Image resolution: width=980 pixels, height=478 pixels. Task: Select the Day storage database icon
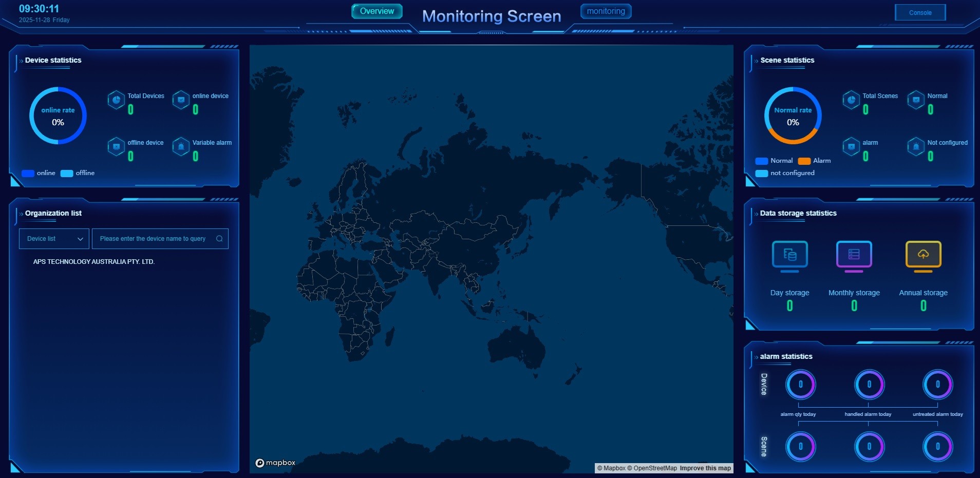[x=789, y=256]
